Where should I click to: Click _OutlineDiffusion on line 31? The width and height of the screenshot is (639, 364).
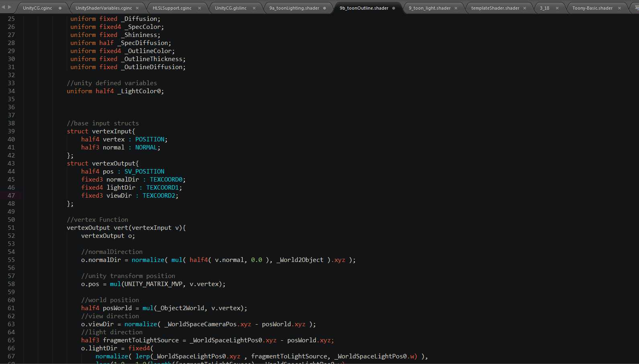pyautogui.click(x=152, y=67)
